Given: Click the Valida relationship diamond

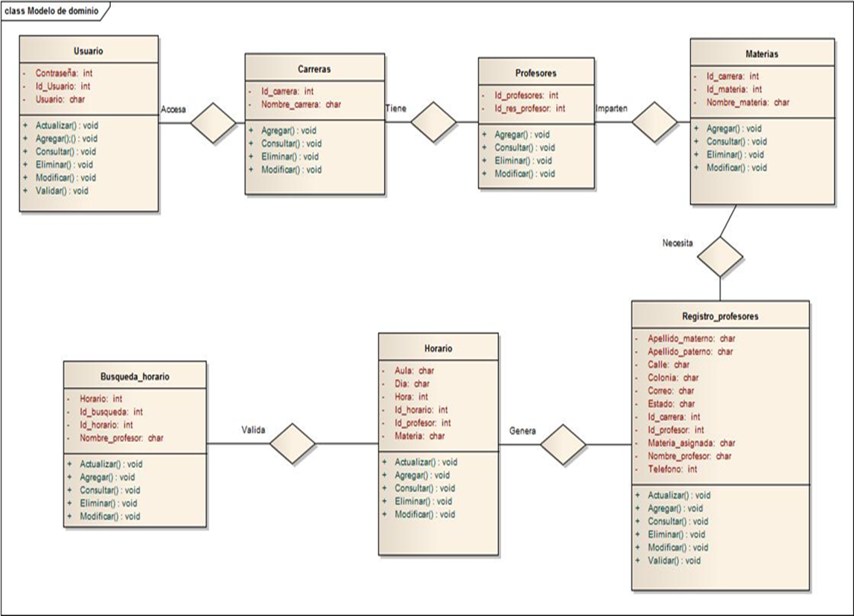Looking at the screenshot, I should (x=293, y=444).
